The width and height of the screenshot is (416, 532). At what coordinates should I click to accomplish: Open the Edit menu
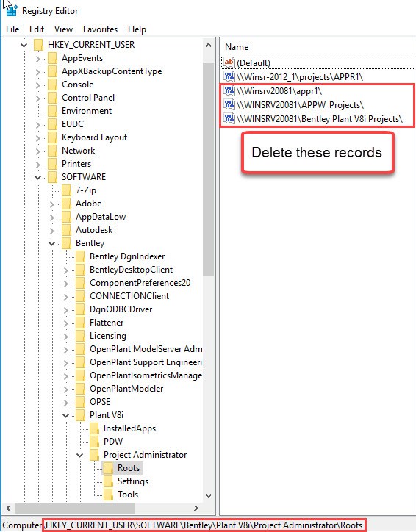pos(37,29)
